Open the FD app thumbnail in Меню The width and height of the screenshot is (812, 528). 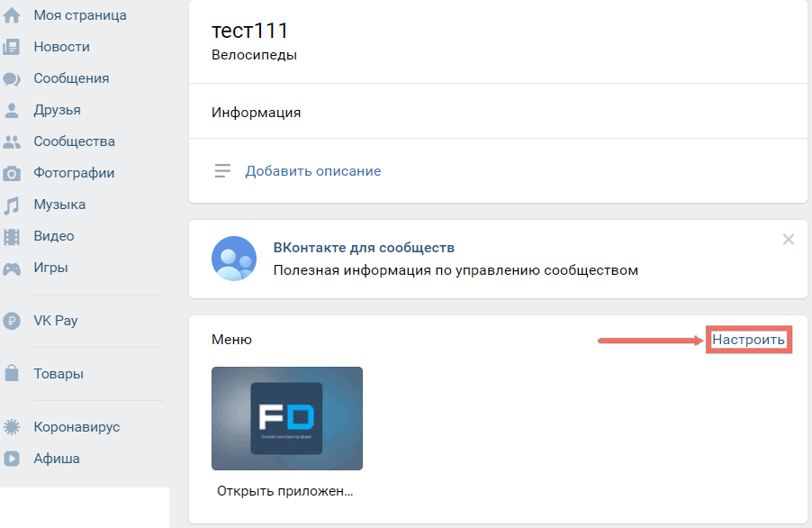point(287,418)
